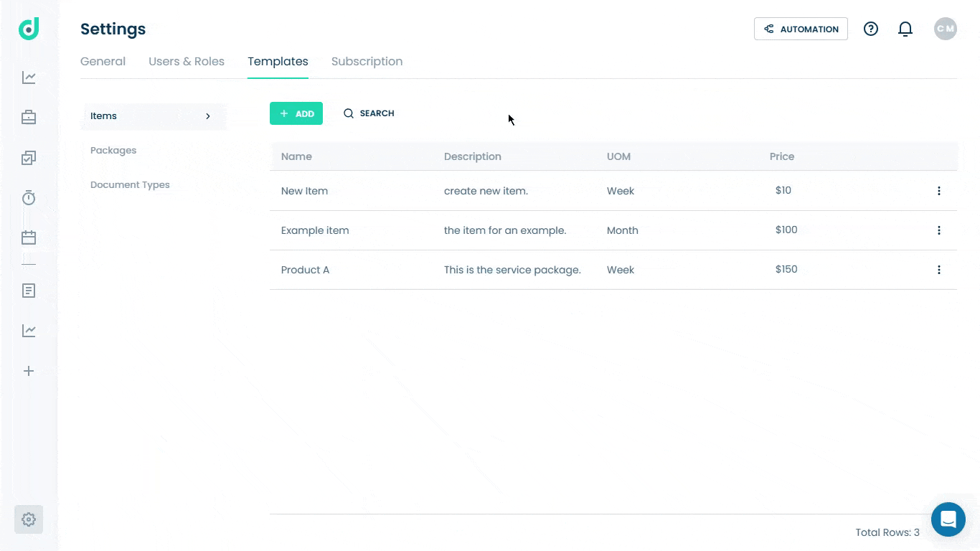
Task: Select Packages in the templates list
Action: click(x=113, y=151)
